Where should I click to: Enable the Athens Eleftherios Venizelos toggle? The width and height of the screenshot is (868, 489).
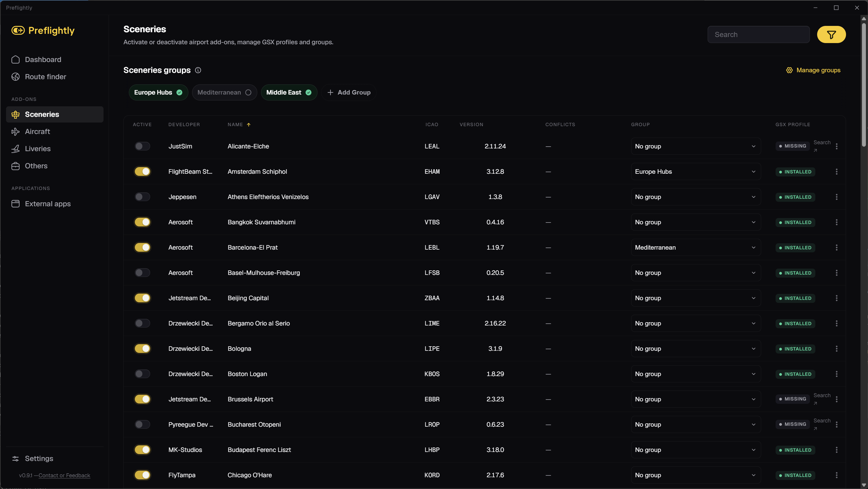pyautogui.click(x=142, y=197)
